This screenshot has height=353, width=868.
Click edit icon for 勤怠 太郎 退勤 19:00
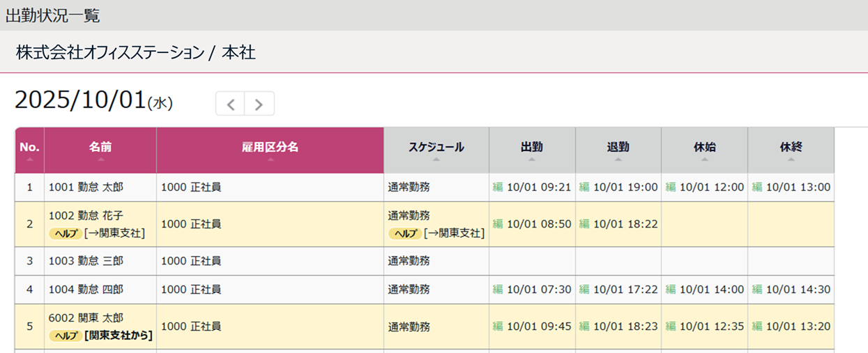(584, 187)
